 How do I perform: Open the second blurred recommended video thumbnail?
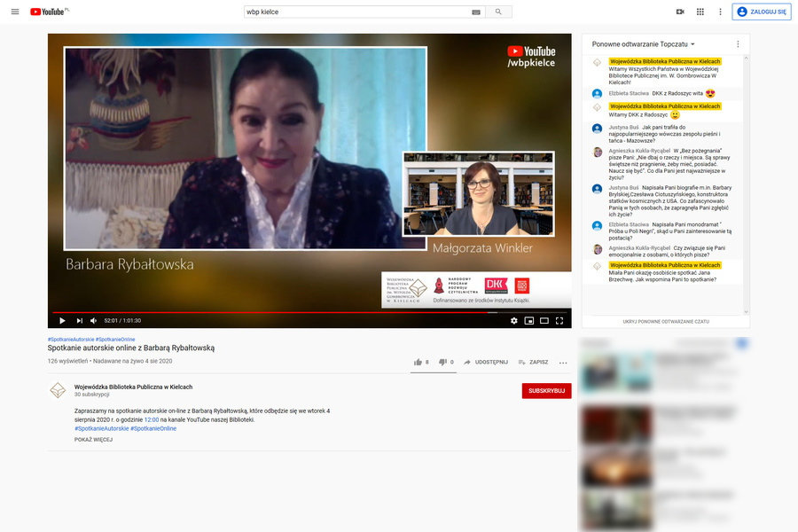pyautogui.click(x=617, y=425)
